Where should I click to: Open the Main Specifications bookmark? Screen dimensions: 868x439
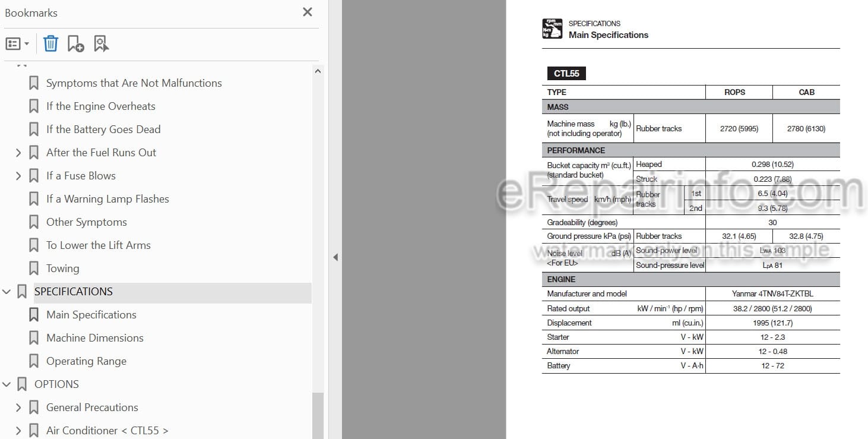click(x=91, y=315)
